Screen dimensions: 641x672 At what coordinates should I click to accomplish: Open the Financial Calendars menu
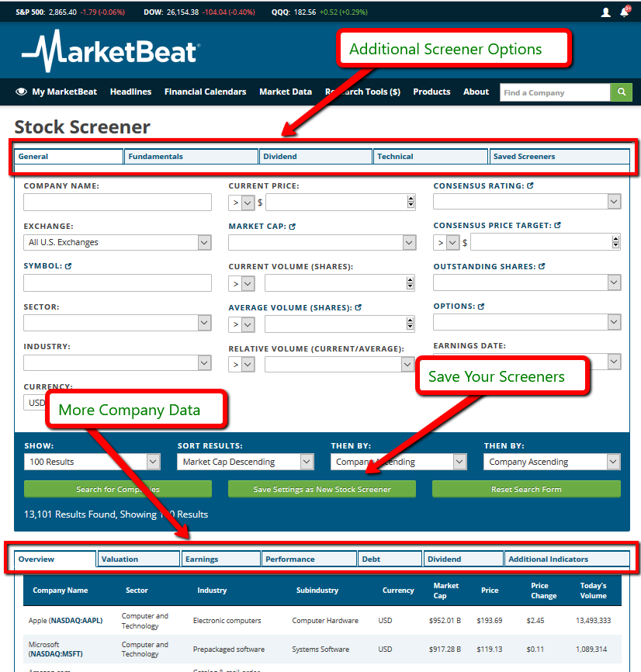tap(205, 92)
